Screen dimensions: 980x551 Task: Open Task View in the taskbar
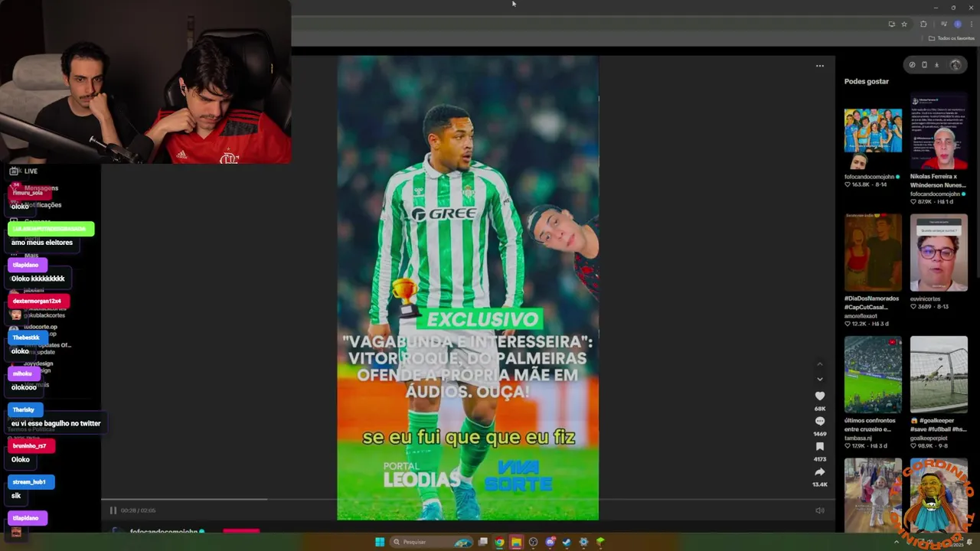point(483,542)
